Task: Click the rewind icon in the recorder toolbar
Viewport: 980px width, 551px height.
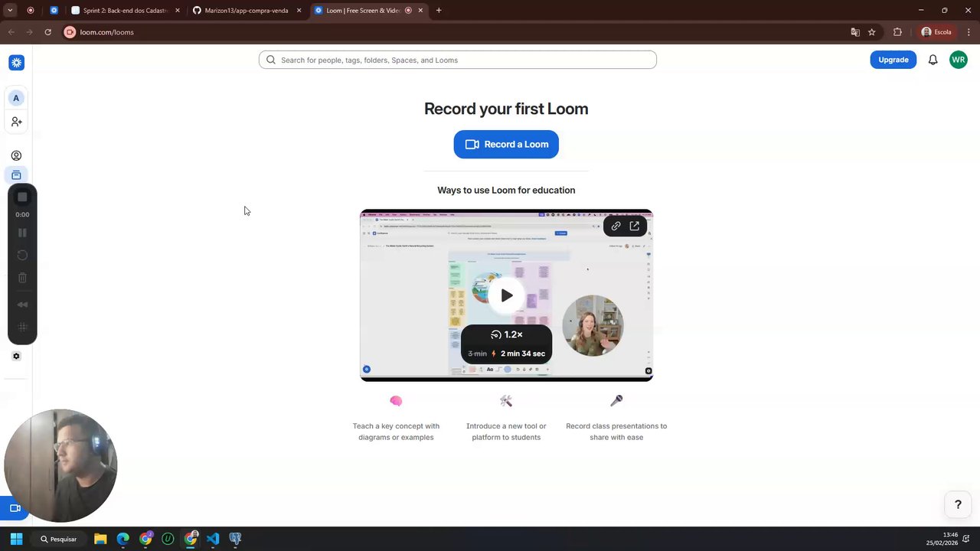Action: (22, 305)
